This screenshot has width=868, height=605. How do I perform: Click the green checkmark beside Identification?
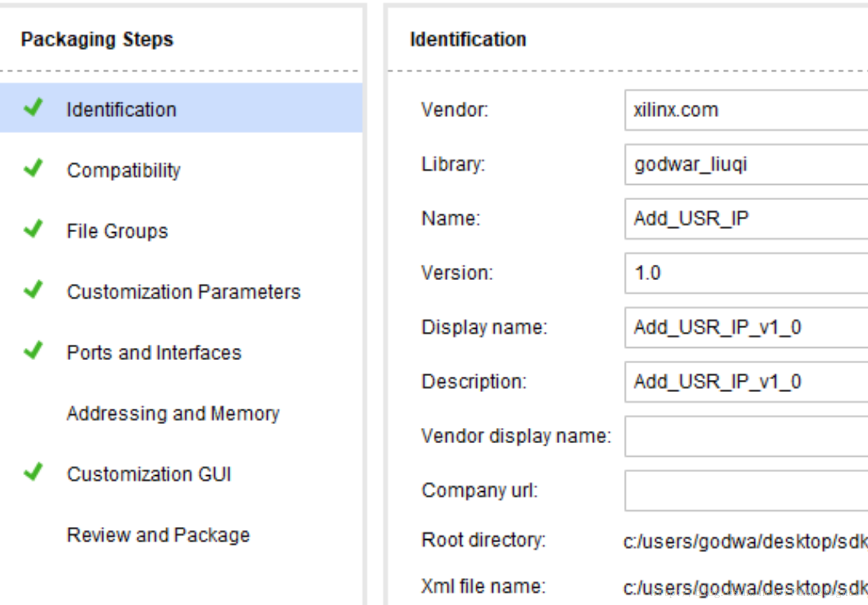tap(33, 107)
